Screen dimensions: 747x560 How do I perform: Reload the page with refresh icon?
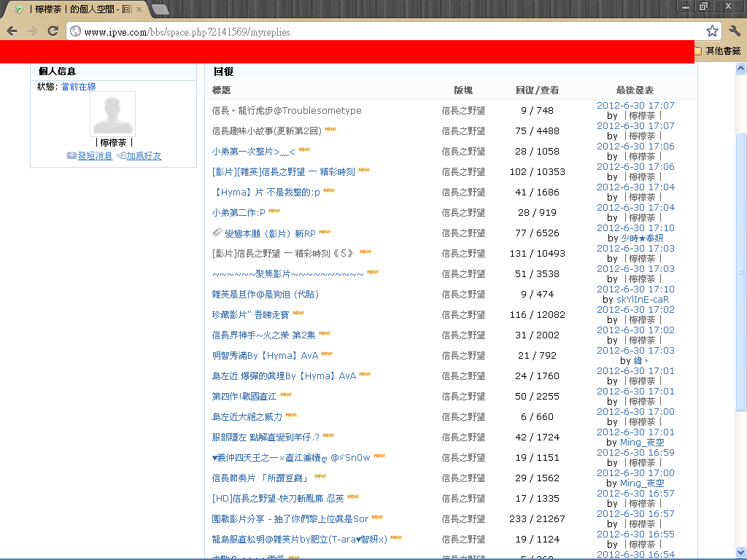pyautogui.click(x=53, y=31)
